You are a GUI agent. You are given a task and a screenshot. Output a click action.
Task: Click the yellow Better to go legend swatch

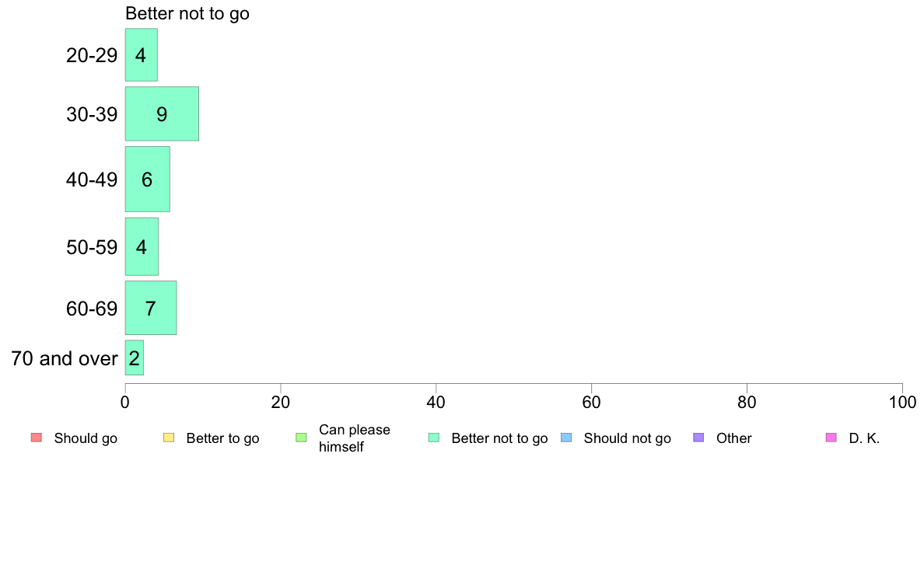point(169,438)
